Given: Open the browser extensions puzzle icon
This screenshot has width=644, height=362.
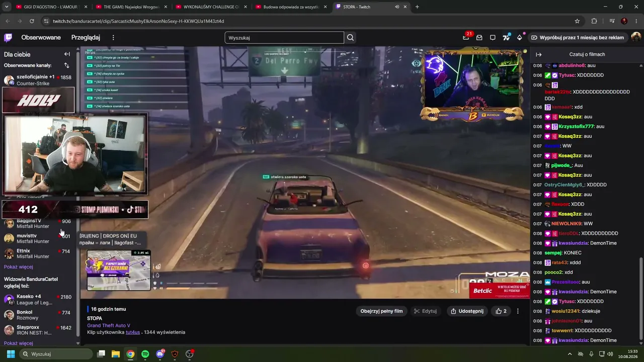Looking at the screenshot, I should click(594, 21).
